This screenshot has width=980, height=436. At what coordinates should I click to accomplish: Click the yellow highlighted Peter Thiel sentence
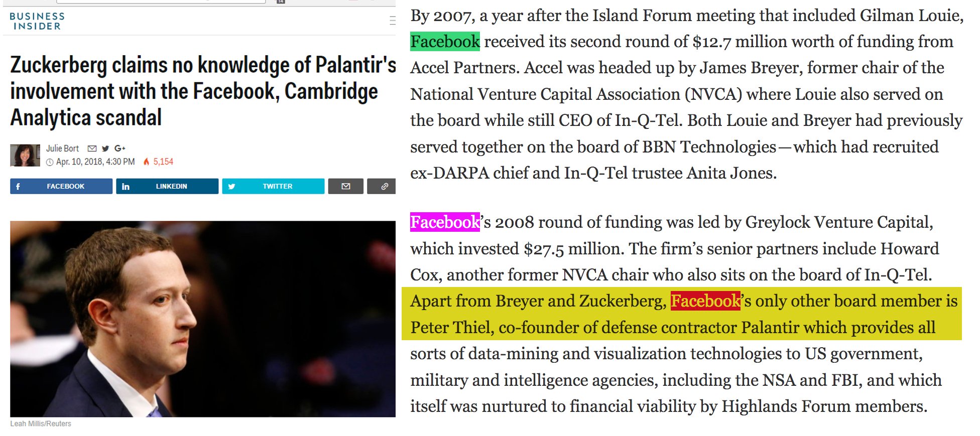682,314
